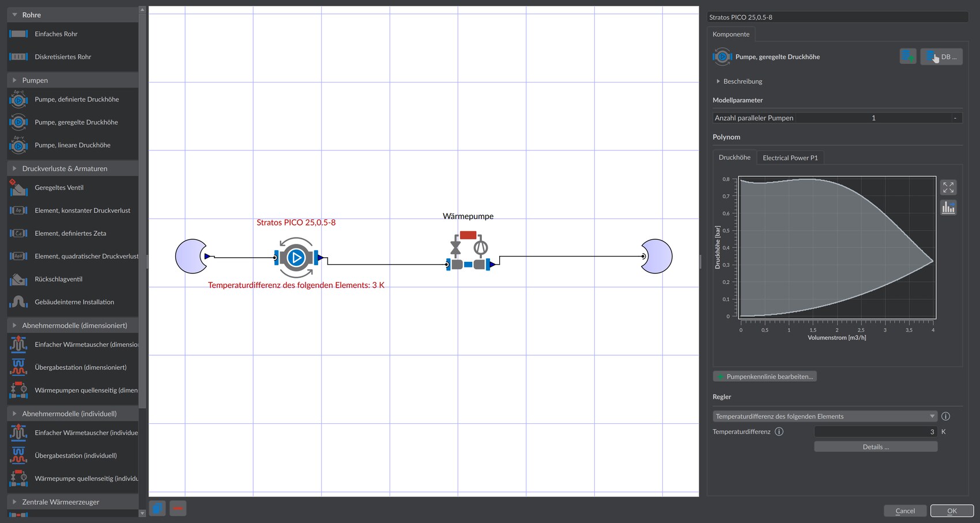Click Pumpenkennlinie bearbeiten button

pyautogui.click(x=765, y=377)
